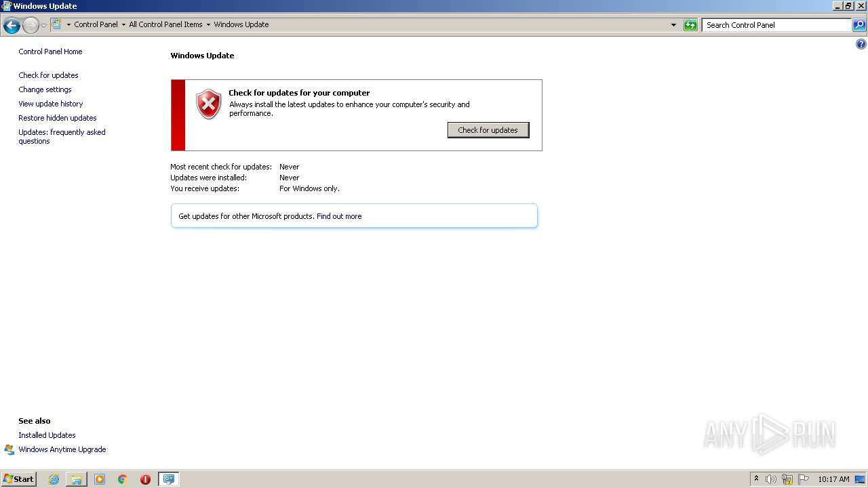The height and width of the screenshot is (488, 868).
Task: Open Change settings
Action: point(45,89)
